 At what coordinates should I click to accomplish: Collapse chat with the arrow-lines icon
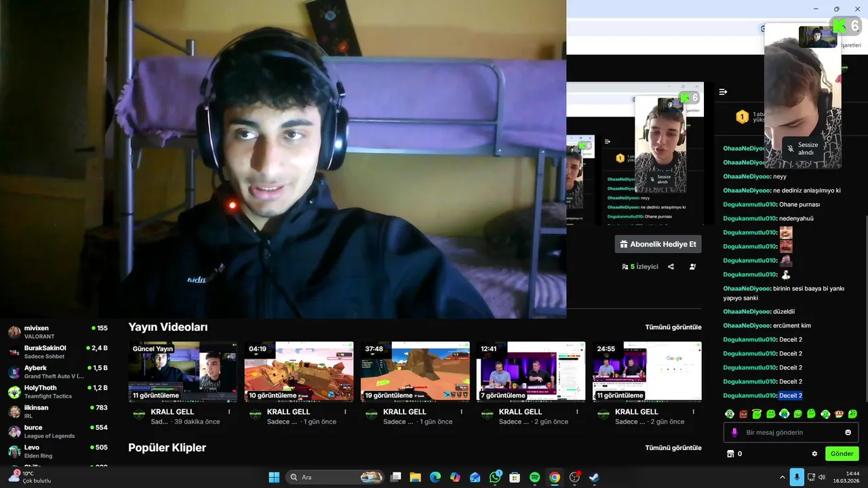723,91
